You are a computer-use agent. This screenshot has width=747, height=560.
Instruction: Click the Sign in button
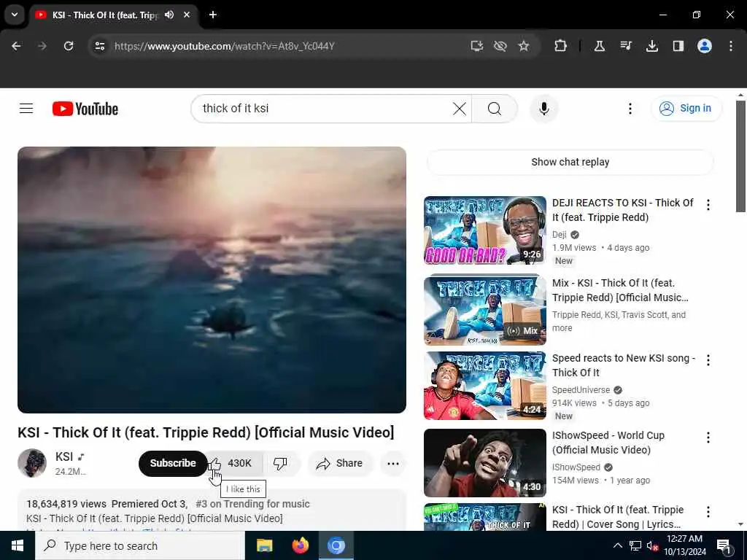click(x=686, y=109)
